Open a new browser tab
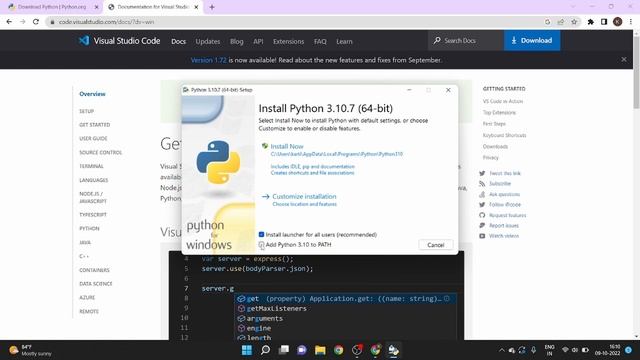This screenshot has width=640, height=360. click(212, 7)
